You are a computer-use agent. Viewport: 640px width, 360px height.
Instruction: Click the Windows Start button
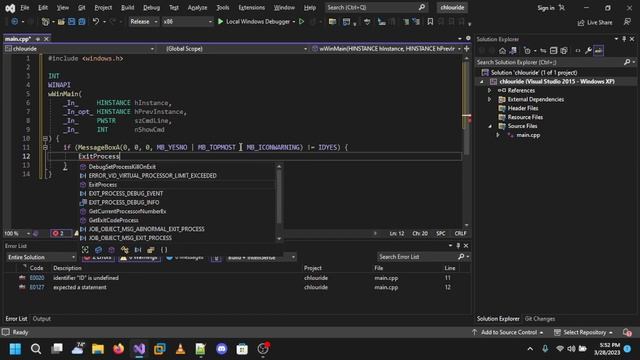[x=16, y=349]
